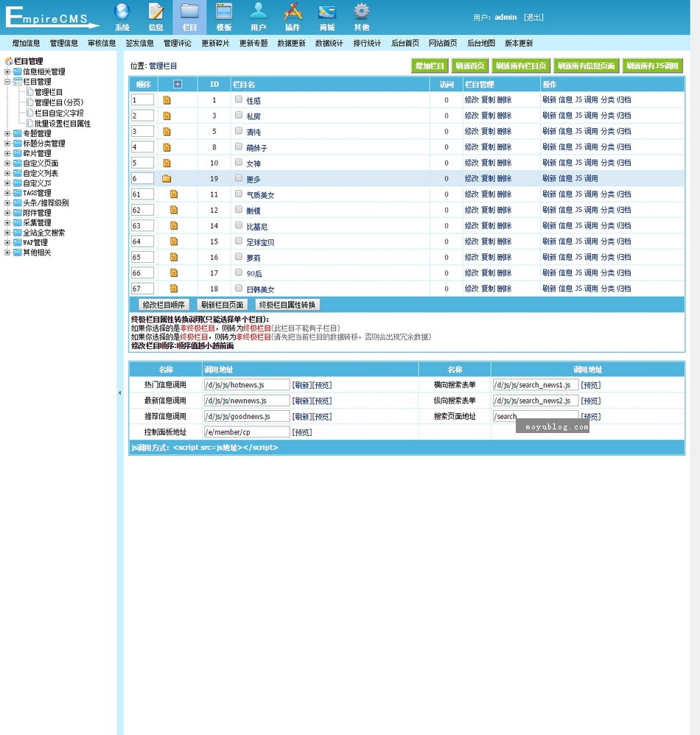This screenshot has width=700, height=735.
Task: Click the plus icon in the table header
Action: coord(178,85)
